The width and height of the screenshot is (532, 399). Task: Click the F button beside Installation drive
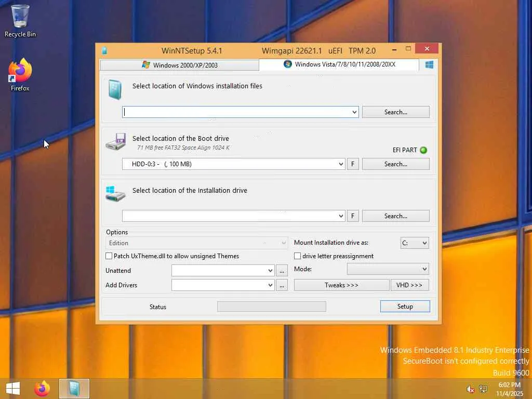pos(353,216)
